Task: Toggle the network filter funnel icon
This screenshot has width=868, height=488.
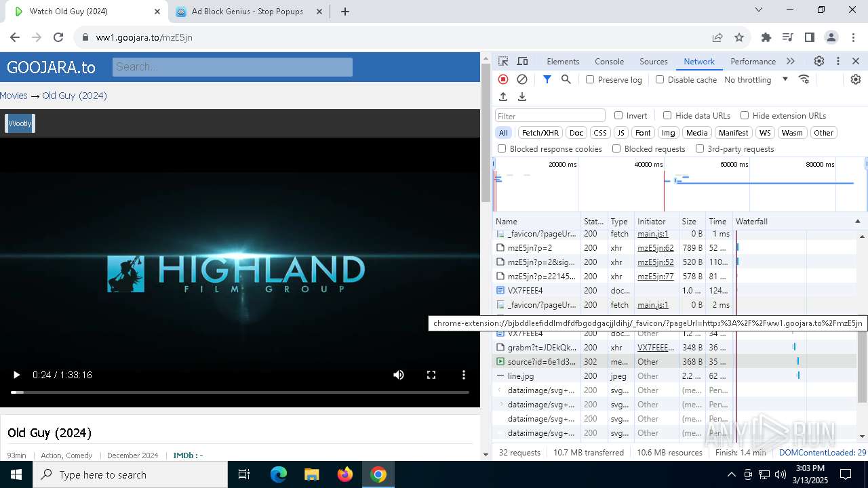Action: (x=547, y=79)
